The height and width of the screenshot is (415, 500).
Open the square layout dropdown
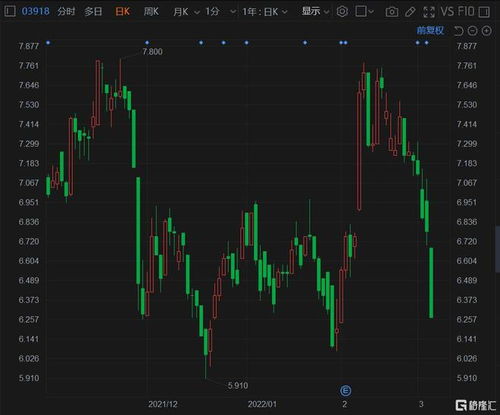(364, 12)
